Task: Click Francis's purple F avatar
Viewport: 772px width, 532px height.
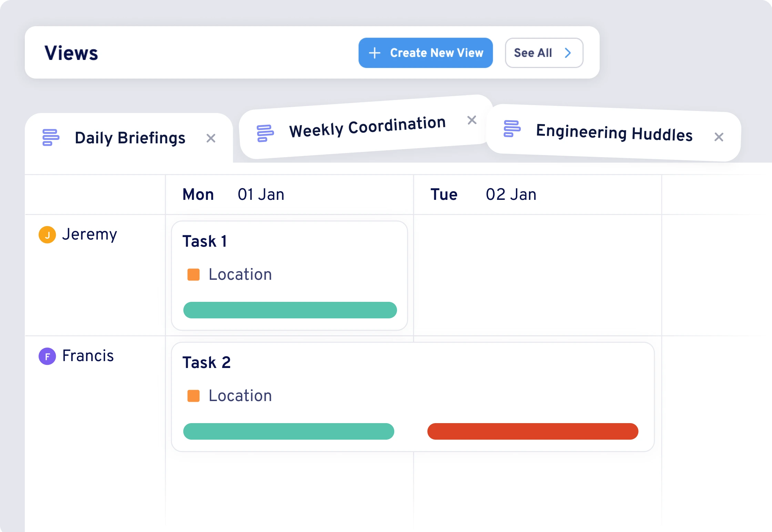Action: tap(47, 356)
